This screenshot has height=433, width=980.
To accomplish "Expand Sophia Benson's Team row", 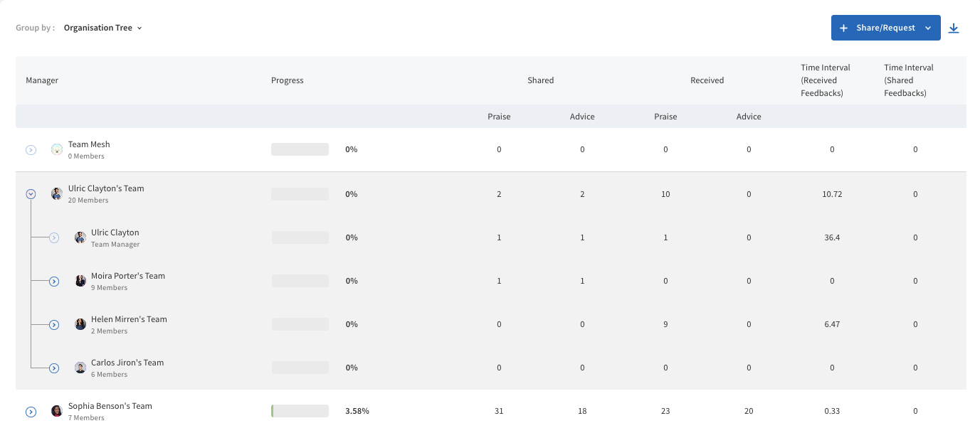I will [31, 412].
